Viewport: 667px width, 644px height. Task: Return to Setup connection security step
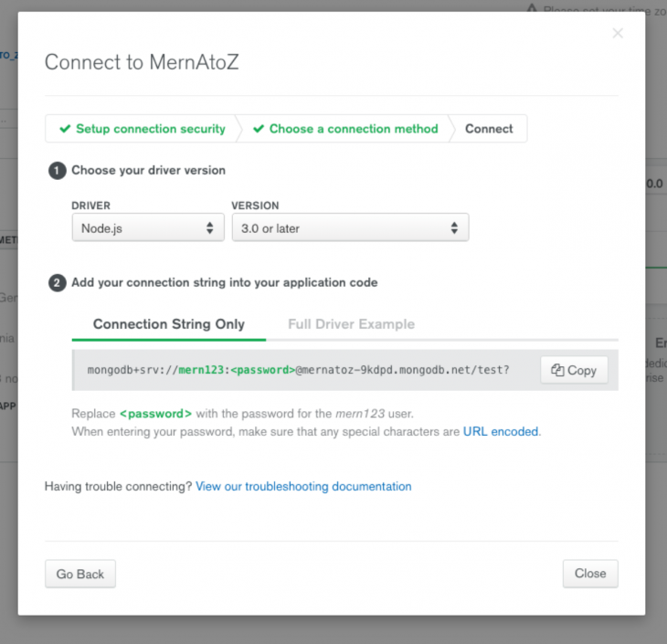(150, 129)
